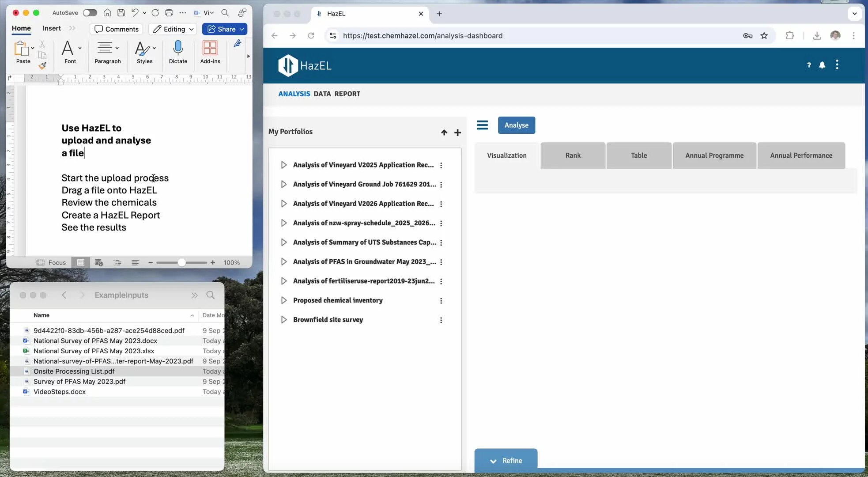Expand the Proposed chemical inventory portfolio
This screenshot has width=868, height=477.
(284, 300)
